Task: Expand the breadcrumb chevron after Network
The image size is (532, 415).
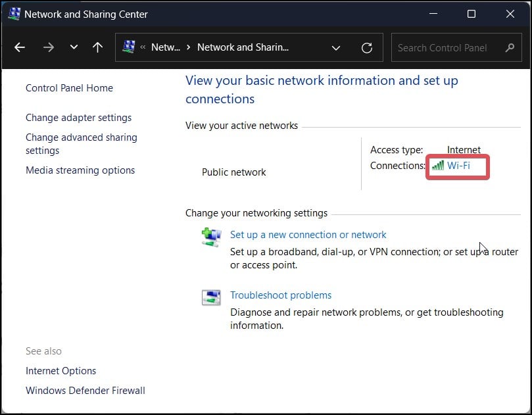Action: 189,47
